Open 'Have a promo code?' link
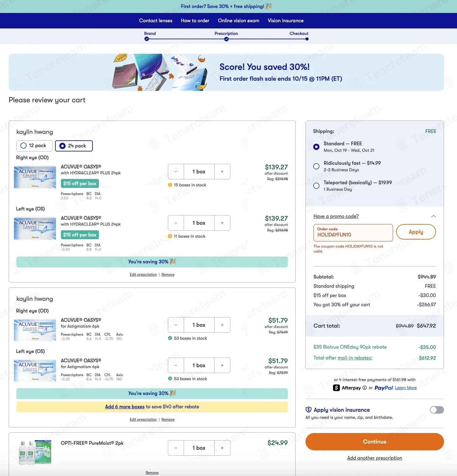 pos(336,216)
